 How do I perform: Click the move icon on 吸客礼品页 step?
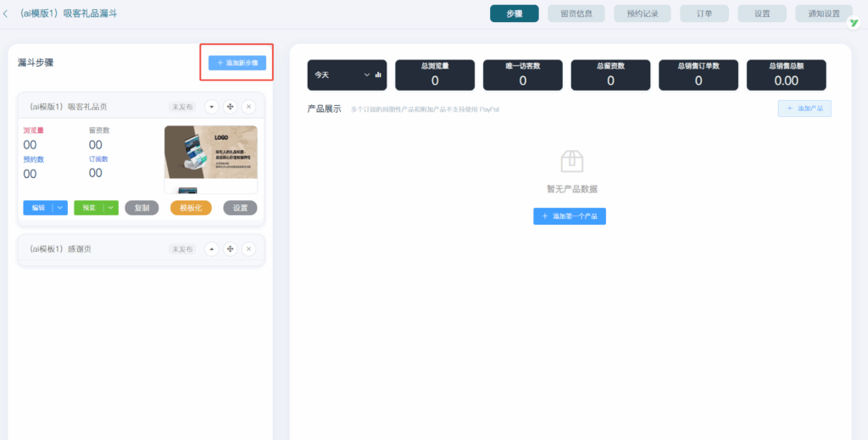(x=230, y=107)
